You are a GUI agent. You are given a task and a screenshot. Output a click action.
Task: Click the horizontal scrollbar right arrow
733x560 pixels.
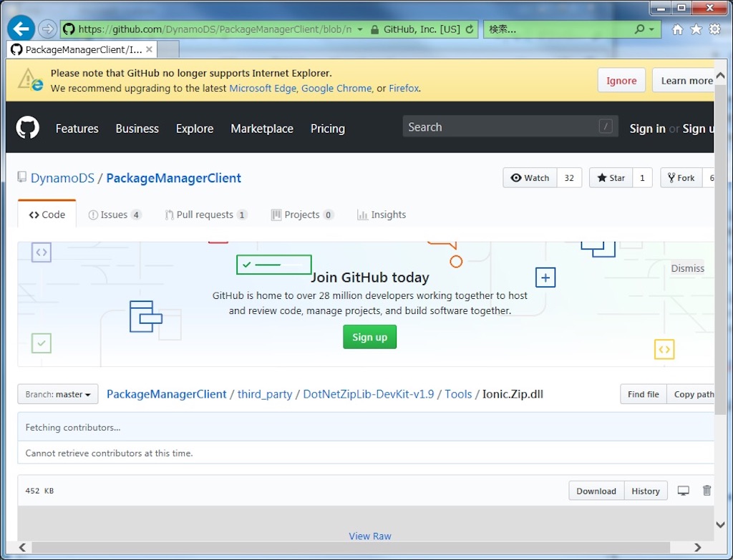click(x=697, y=547)
